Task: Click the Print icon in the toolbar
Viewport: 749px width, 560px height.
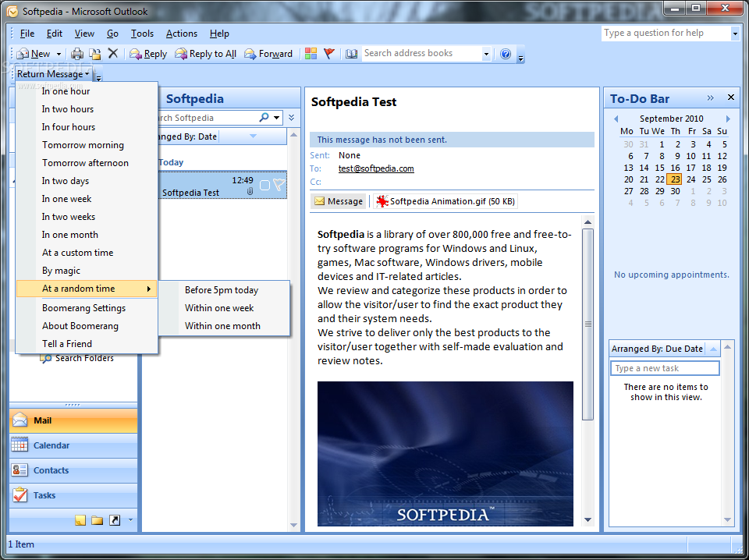Action: 77,54
